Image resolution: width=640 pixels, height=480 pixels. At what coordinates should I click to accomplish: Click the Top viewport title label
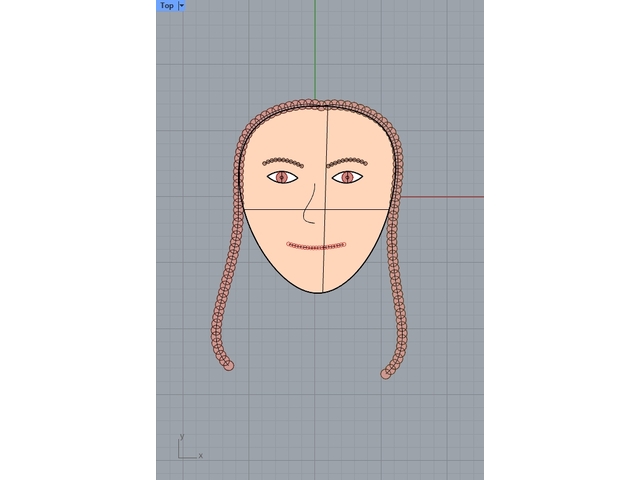pyautogui.click(x=166, y=6)
